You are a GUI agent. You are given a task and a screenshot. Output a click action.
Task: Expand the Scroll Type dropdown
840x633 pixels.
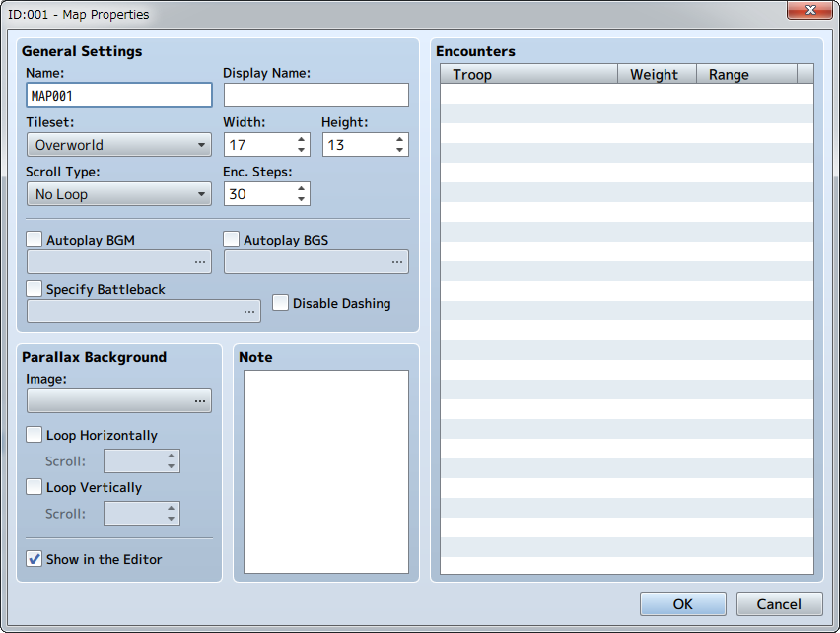point(119,194)
